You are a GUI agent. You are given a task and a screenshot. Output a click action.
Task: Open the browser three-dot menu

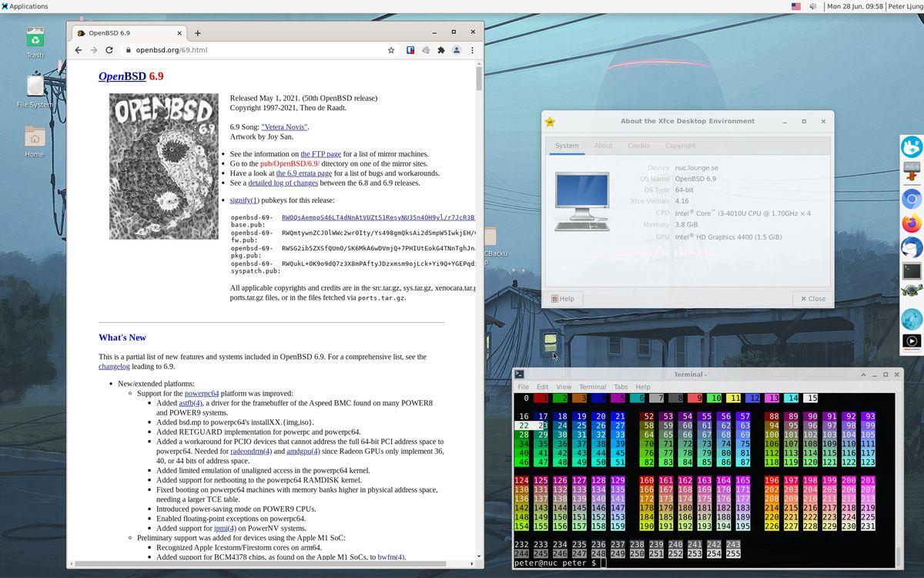click(472, 50)
